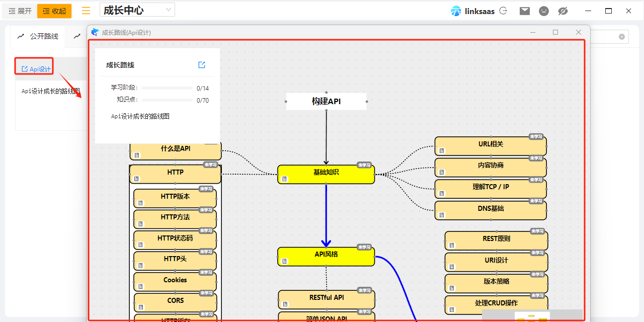Click the DNS基础 node

(x=491, y=210)
